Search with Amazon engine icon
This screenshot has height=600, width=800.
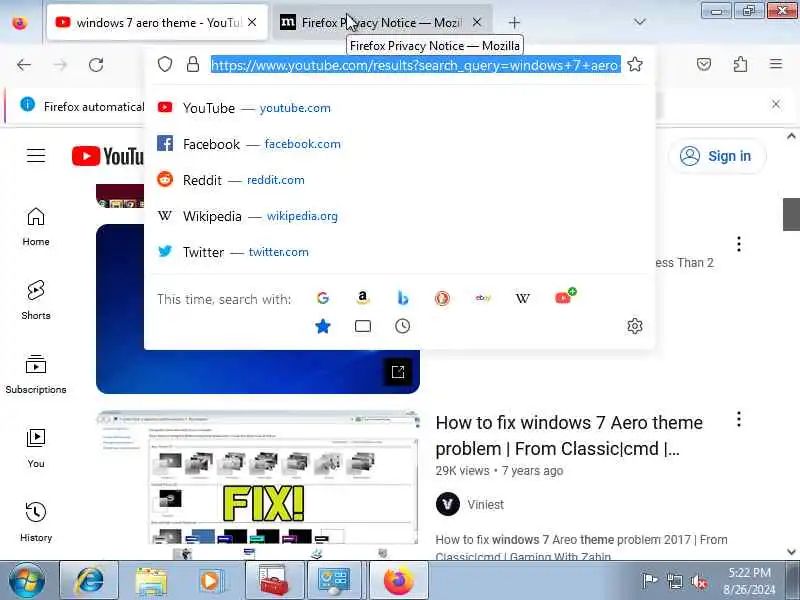pyautogui.click(x=363, y=298)
